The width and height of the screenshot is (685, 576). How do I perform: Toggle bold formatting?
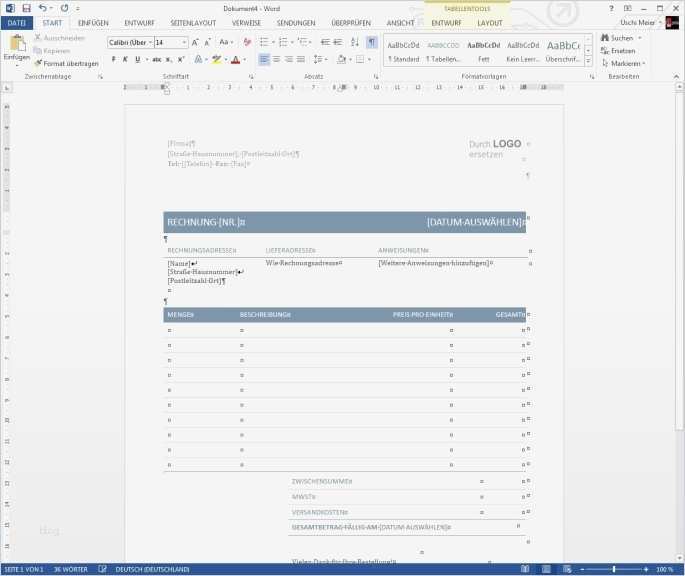coord(114,59)
